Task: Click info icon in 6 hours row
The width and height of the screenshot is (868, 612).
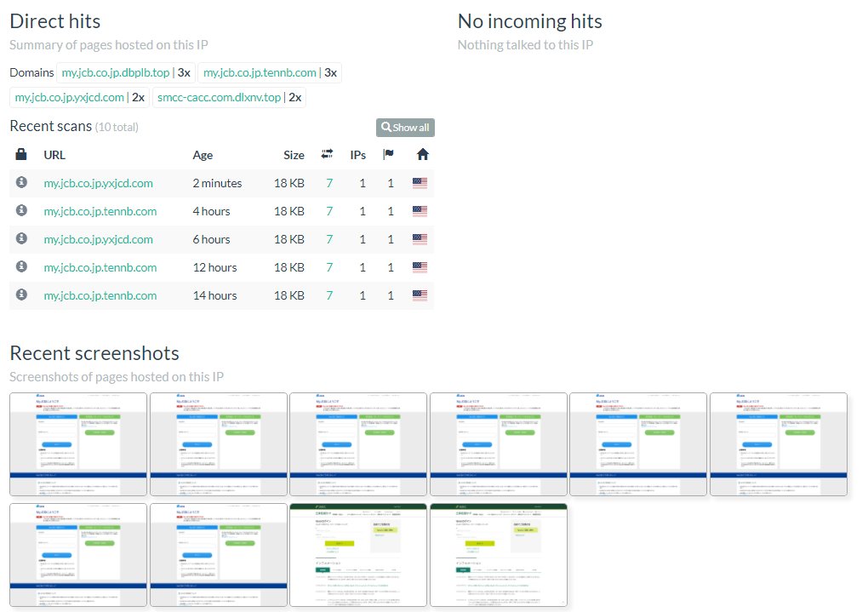Action: pyautogui.click(x=21, y=238)
